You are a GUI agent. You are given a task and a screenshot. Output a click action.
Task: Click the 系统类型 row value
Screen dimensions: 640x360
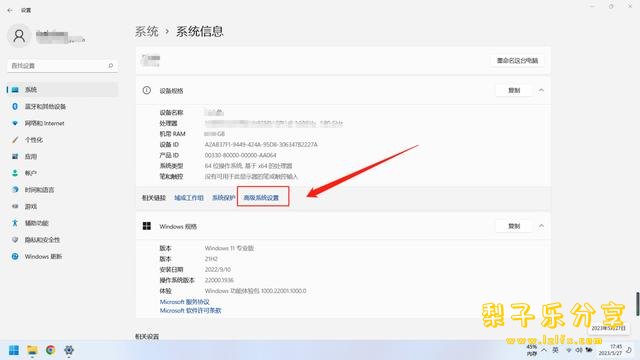[248, 166]
